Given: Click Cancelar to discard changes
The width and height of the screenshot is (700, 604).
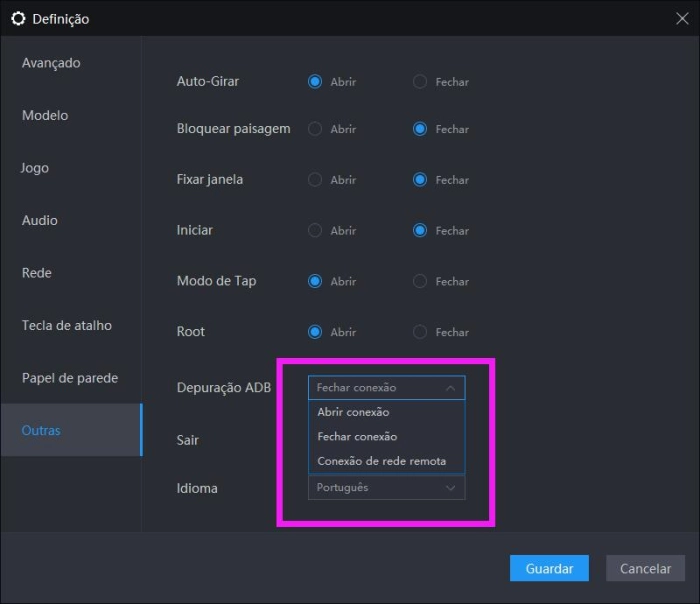Looking at the screenshot, I should [645, 568].
